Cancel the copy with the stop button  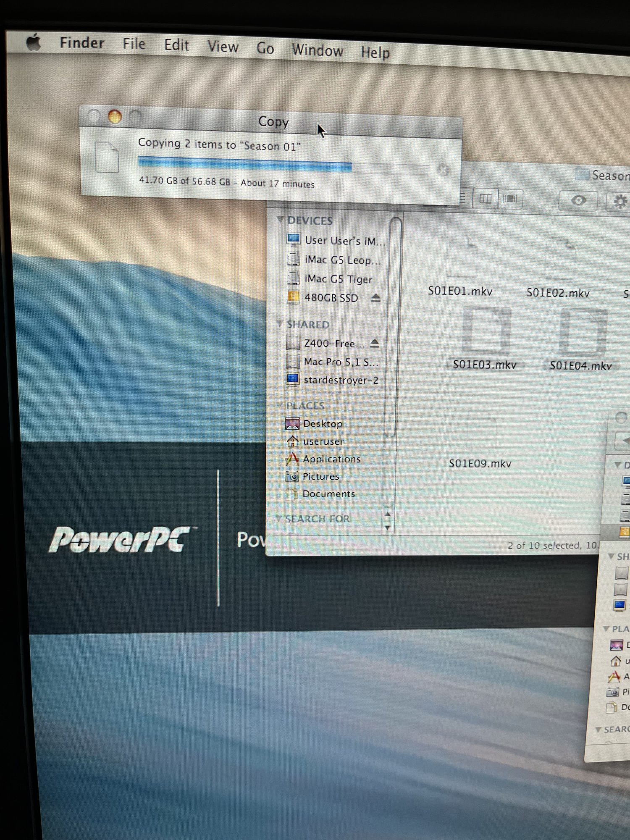[x=443, y=171]
